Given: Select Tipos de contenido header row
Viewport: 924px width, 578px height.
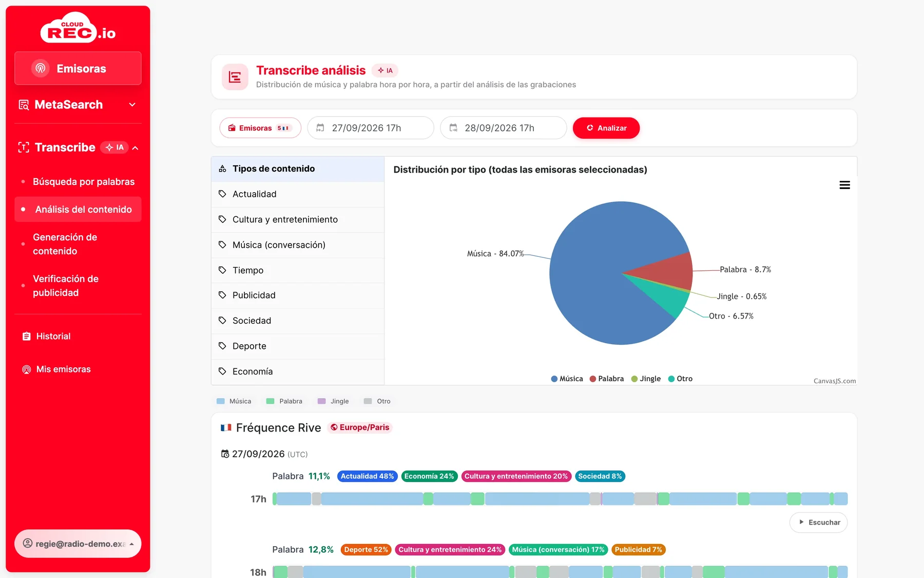Looking at the screenshot, I should pos(298,169).
